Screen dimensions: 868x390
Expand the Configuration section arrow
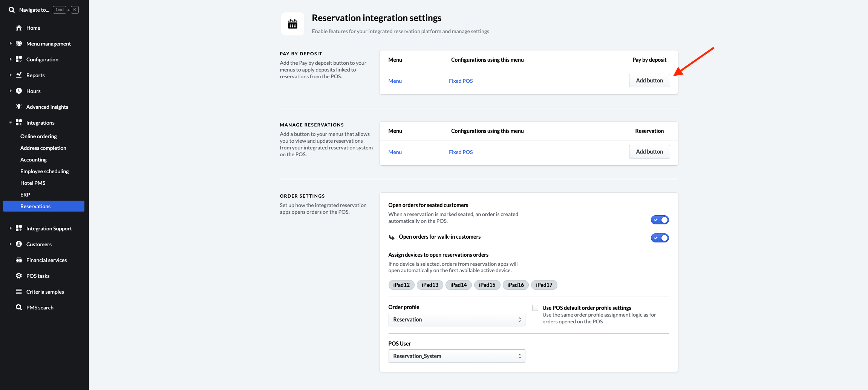pyautogui.click(x=11, y=59)
